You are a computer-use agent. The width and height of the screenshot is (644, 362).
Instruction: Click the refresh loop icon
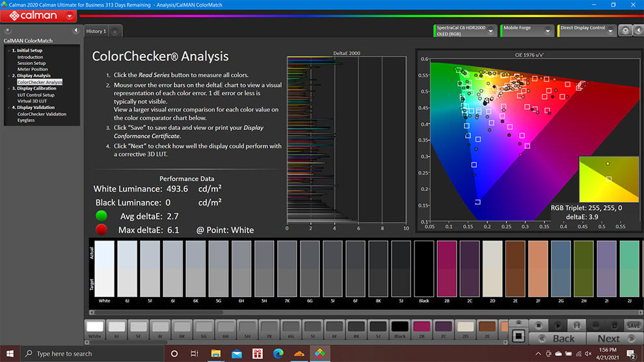(x=615, y=325)
